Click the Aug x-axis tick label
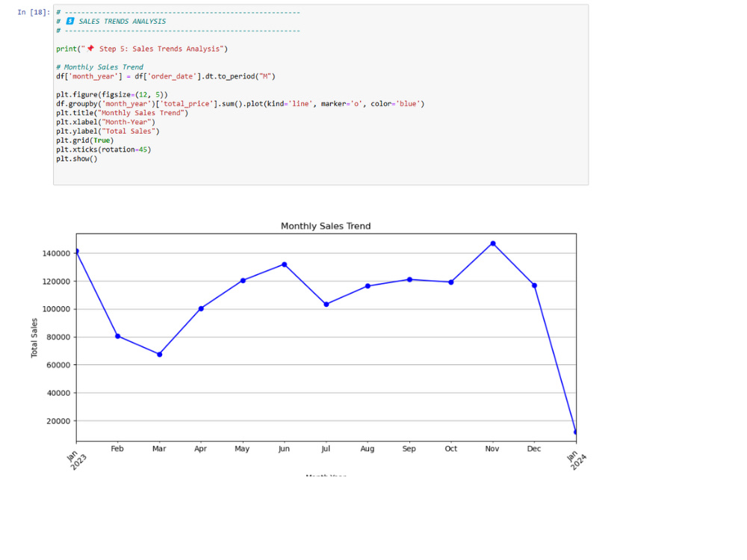747x560 pixels. [368, 449]
